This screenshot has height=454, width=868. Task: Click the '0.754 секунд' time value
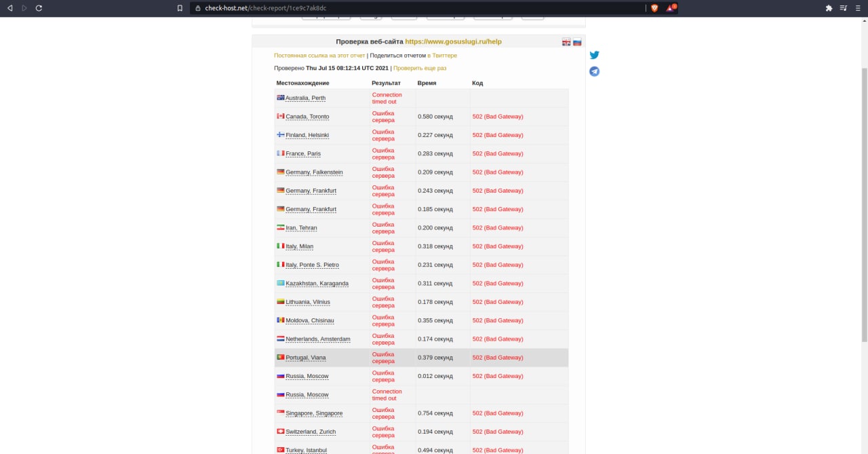pos(435,413)
